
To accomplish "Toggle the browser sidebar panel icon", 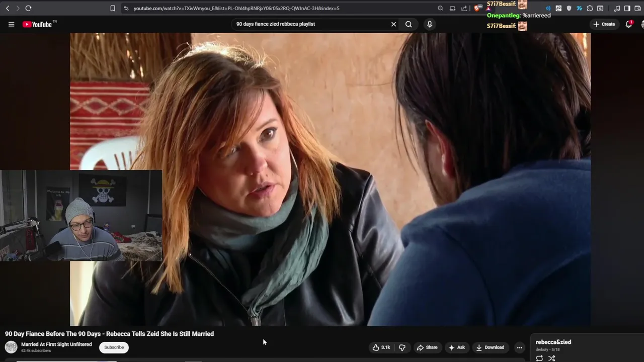I will point(627,8).
